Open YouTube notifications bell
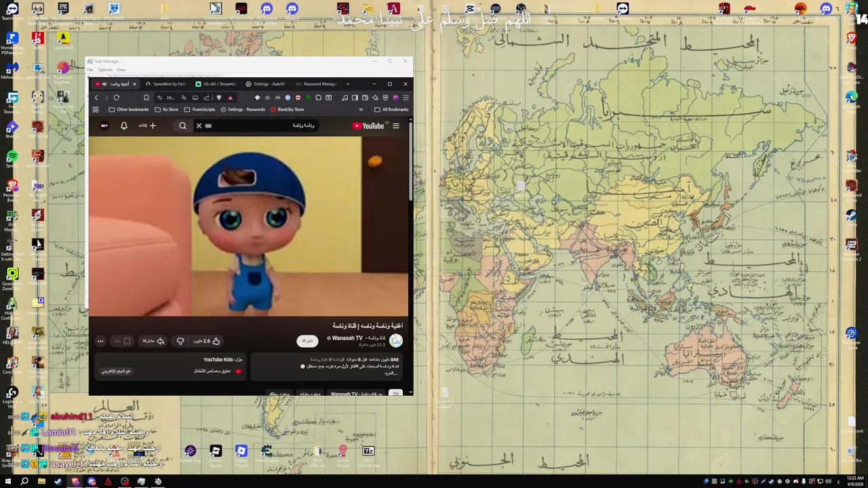868x488 pixels. [124, 125]
